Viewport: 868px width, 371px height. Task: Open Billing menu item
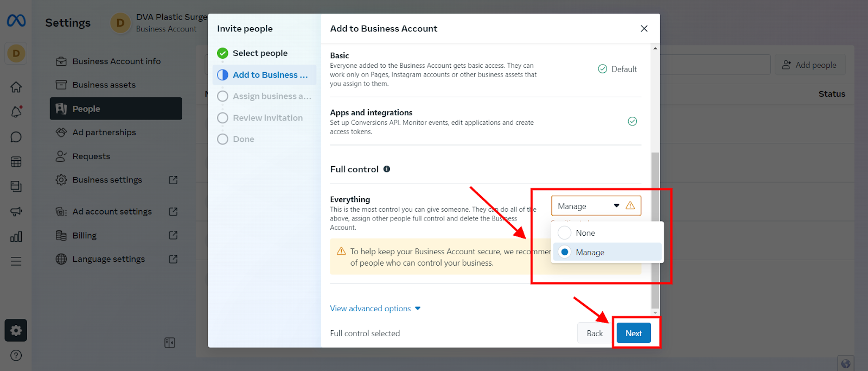[x=116, y=235]
